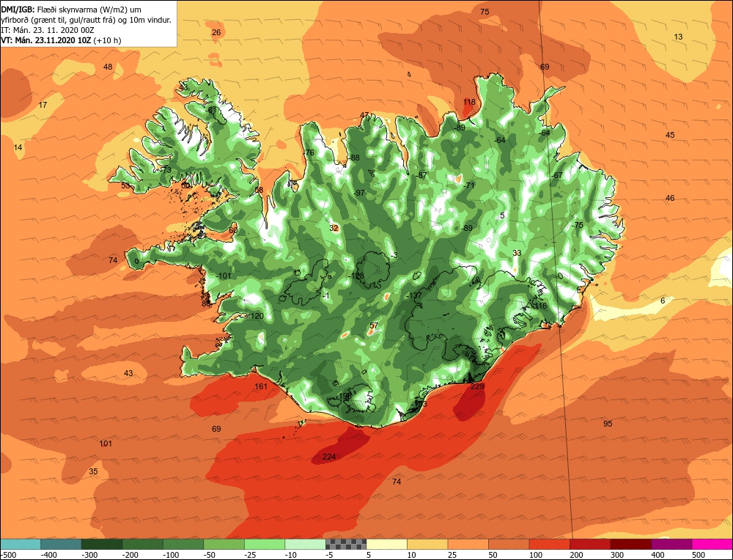Click the flux value '-128' in central Iceland
This screenshot has width=733, height=560.
(x=356, y=276)
